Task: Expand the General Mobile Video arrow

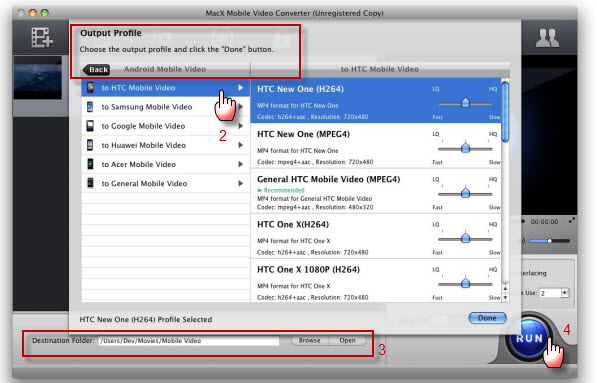Action: 241,183
